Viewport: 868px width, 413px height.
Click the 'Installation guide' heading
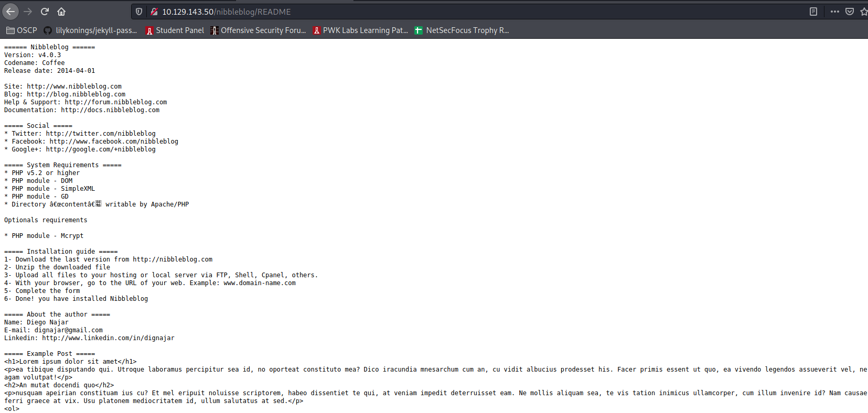coord(61,252)
